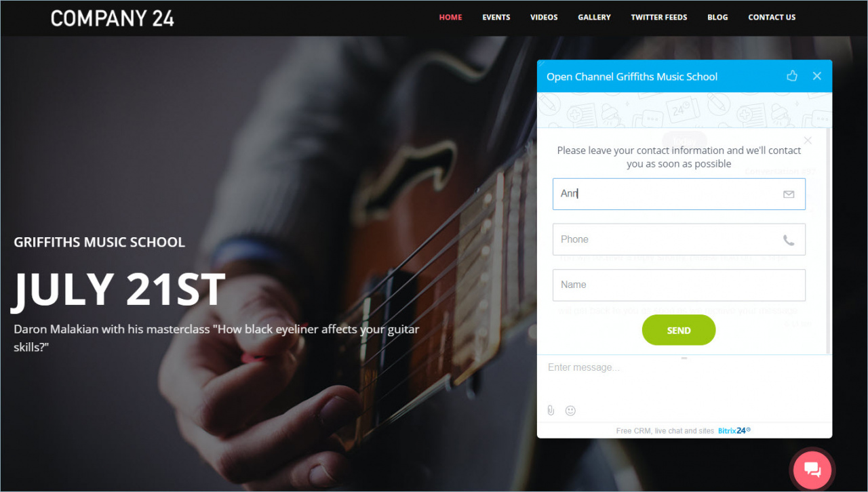
Task: Click the Company 24 logo
Action: (113, 18)
